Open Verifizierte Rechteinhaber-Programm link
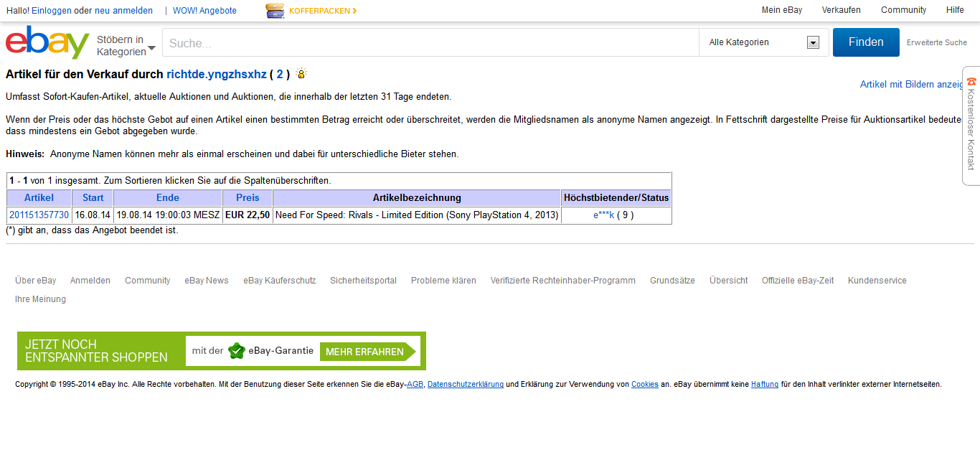Viewport: 980px width, 455px height. point(563,281)
